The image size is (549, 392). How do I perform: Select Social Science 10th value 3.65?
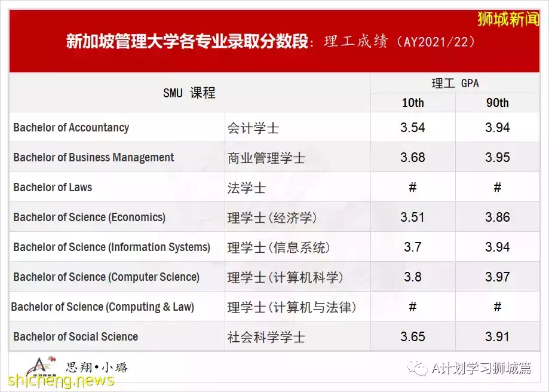click(x=413, y=336)
